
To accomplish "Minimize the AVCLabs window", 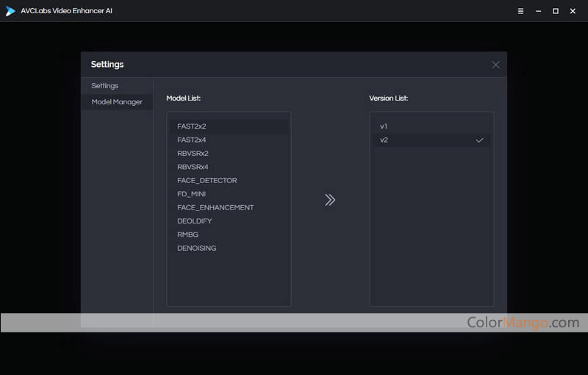I will [x=538, y=11].
